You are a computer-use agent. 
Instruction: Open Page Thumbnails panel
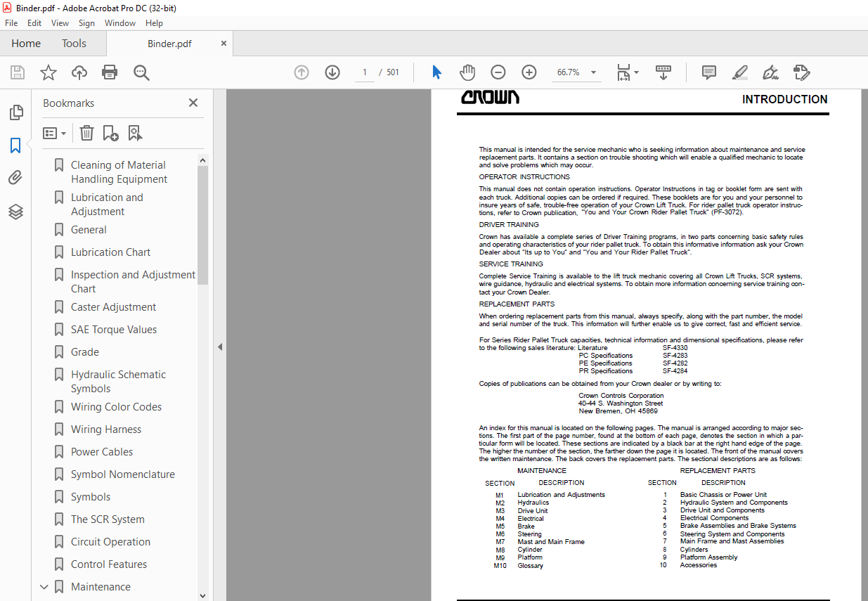tap(15, 112)
